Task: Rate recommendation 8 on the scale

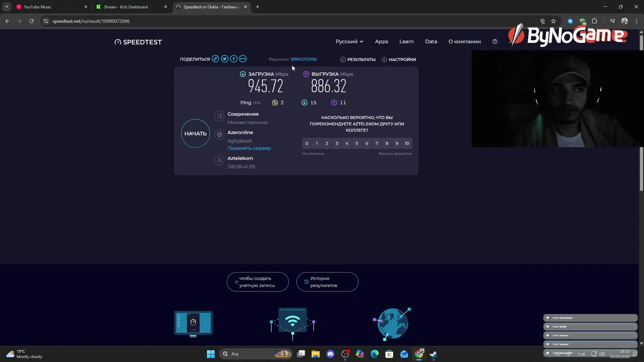Action: pyautogui.click(x=387, y=143)
